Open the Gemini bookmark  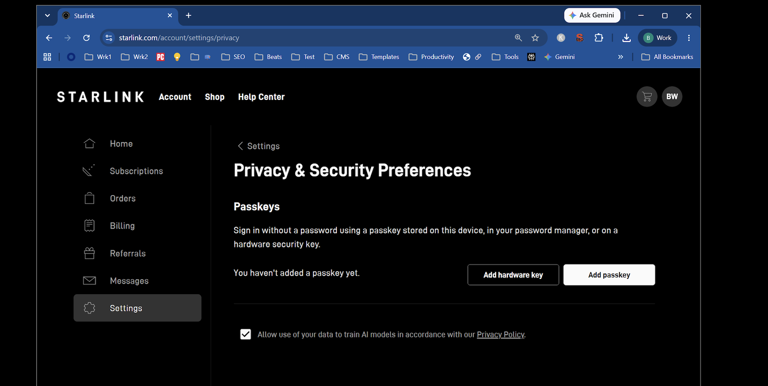559,57
